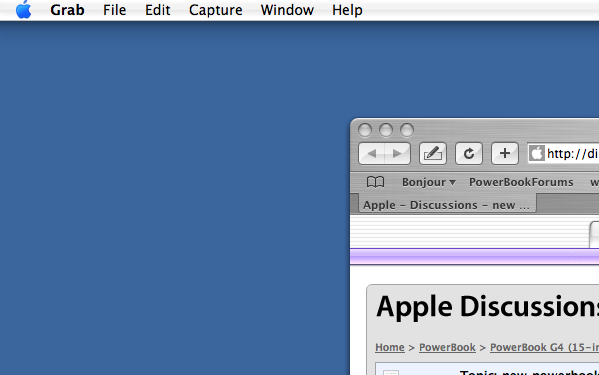599x375 pixels.
Task: Open the Window menu
Action: (x=287, y=10)
